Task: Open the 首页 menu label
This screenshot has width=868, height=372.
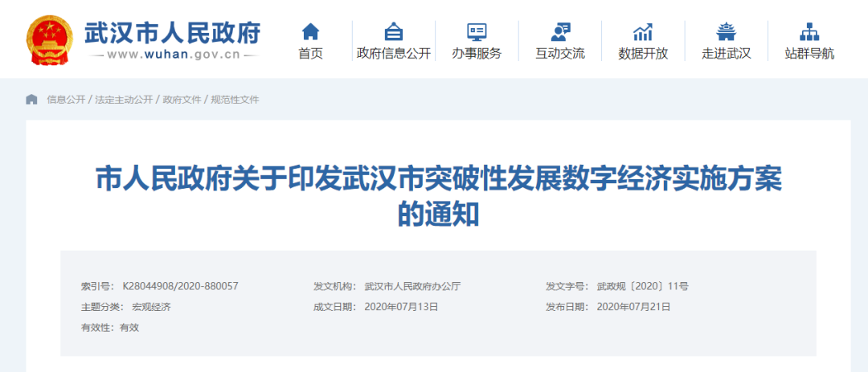Action: [x=310, y=54]
